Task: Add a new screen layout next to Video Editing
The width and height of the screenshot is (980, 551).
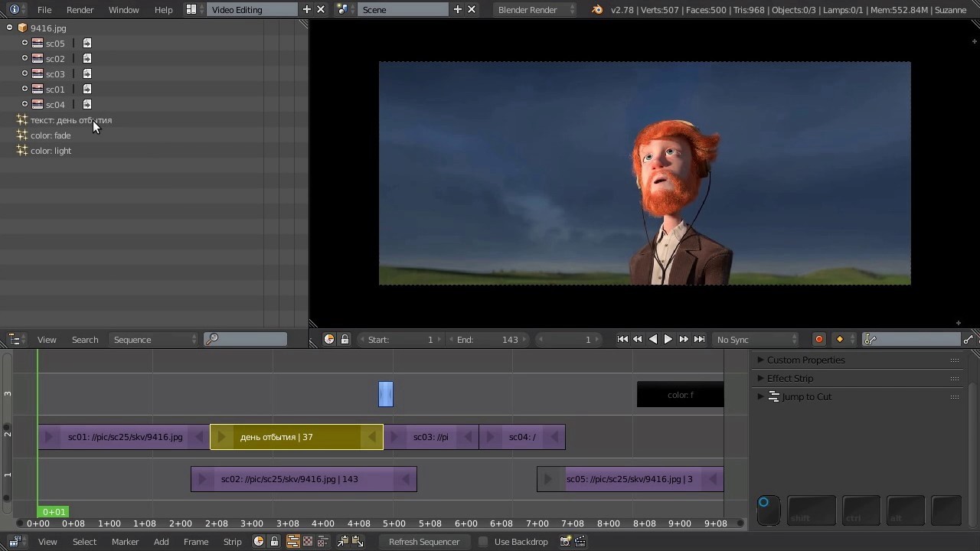Action: (307, 10)
